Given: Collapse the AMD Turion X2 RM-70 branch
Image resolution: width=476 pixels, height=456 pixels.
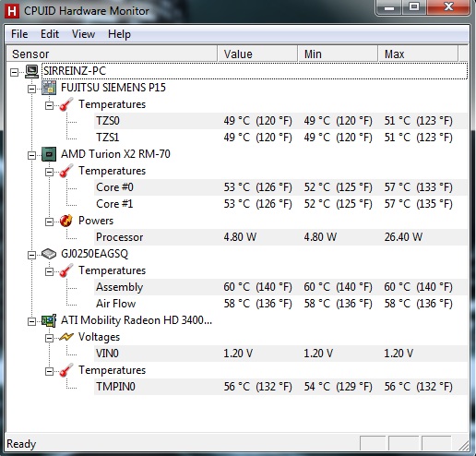Looking at the screenshot, I should click(x=31, y=155).
